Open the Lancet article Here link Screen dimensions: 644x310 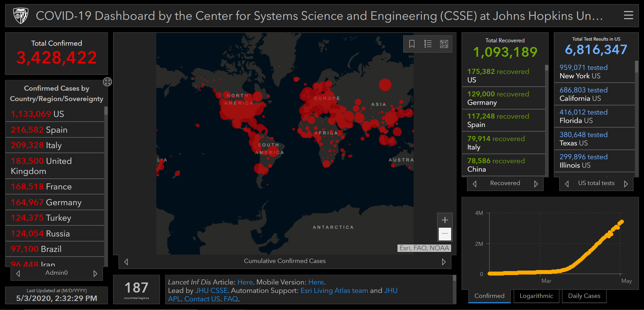245,282
